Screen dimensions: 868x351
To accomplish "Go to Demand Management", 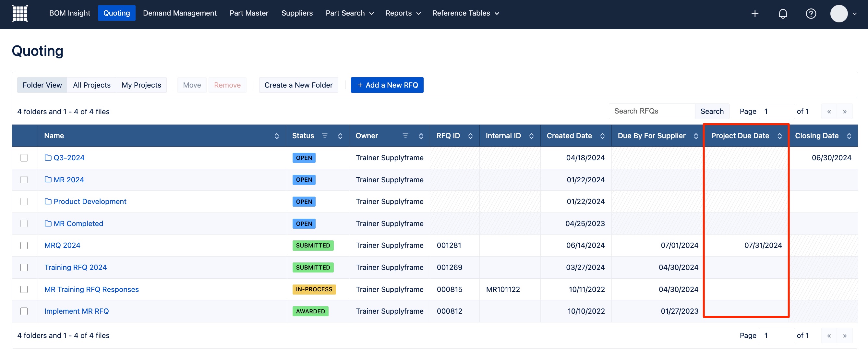I will pos(180,13).
